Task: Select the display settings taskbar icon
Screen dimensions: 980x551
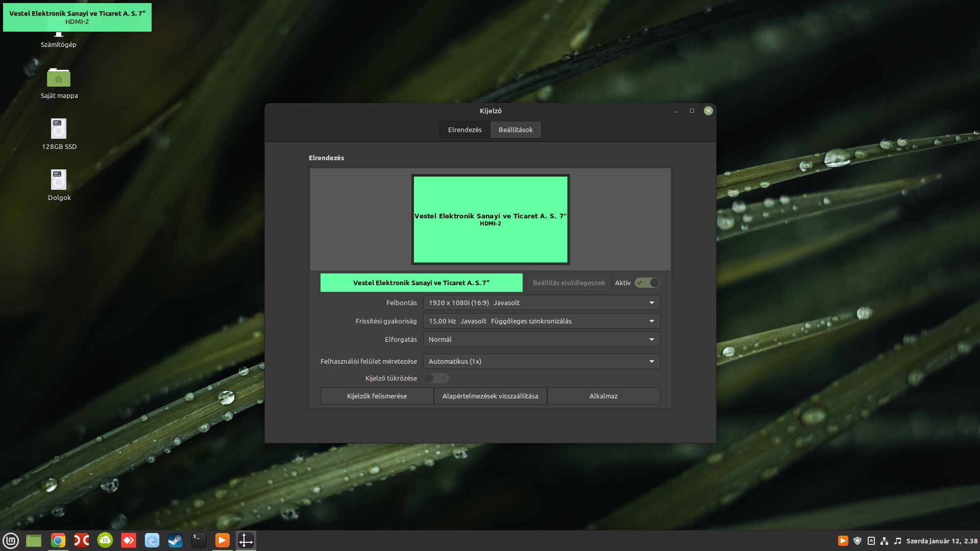Action: (246, 540)
